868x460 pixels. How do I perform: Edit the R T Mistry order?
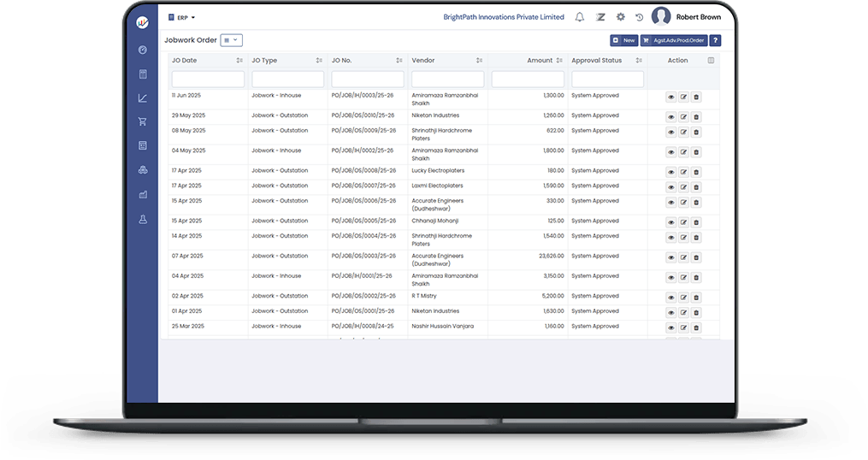pyautogui.click(x=683, y=298)
